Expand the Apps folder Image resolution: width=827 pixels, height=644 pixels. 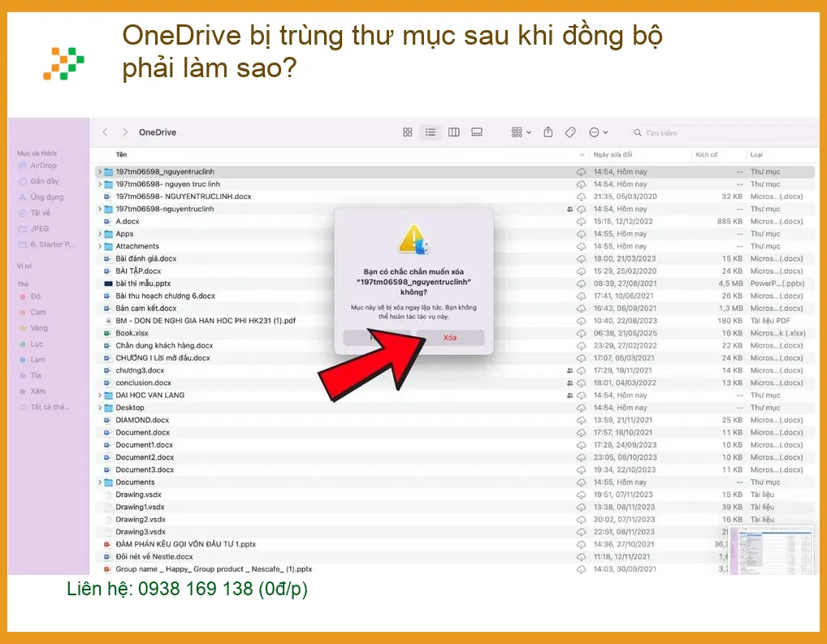tap(100, 234)
